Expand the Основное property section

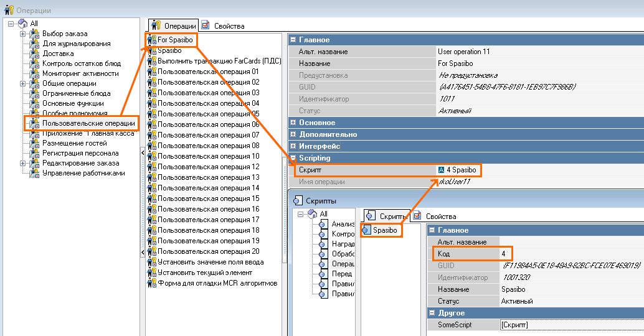coord(293,123)
